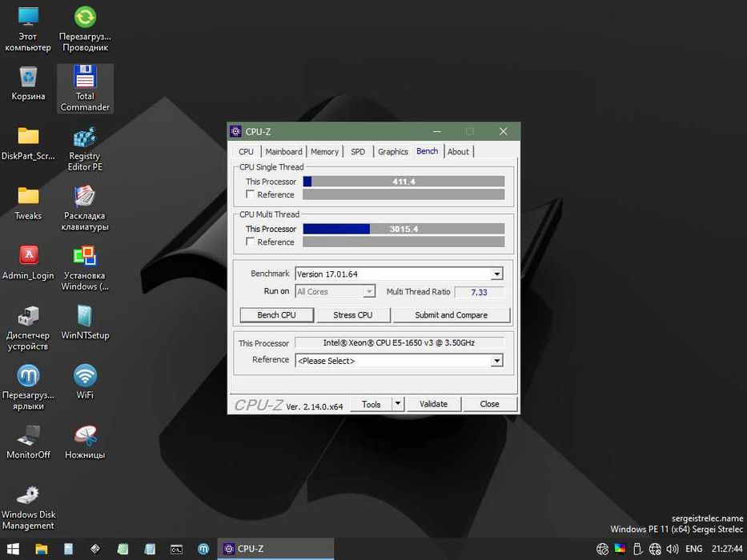
Task: Open the WiFi desktop icon
Action: (x=85, y=382)
